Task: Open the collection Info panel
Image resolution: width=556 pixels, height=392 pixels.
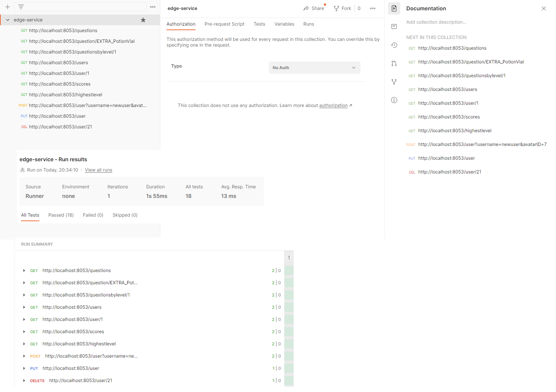Action: coord(394,100)
